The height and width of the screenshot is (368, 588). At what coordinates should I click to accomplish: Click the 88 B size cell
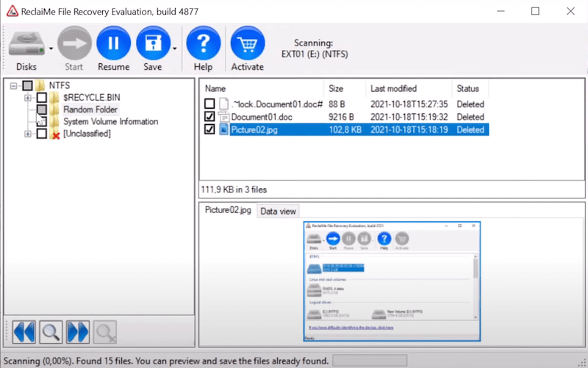click(337, 104)
